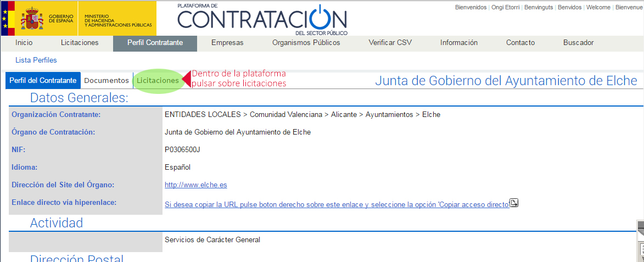Select Benvidos language link
This screenshot has width=644, height=262.
pyautogui.click(x=570, y=7)
